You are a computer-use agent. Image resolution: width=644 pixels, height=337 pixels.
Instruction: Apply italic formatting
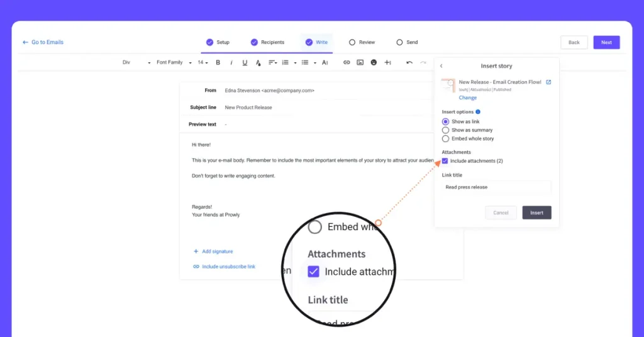[231, 62]
